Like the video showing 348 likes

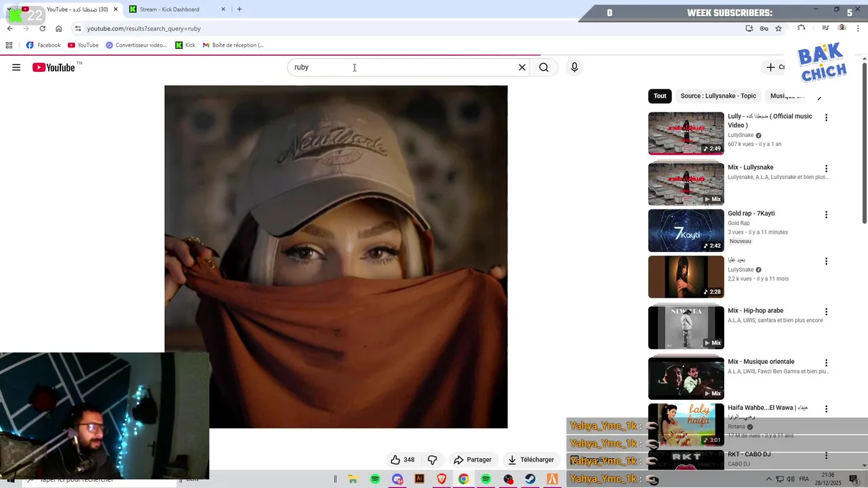[x=403, y=460]
